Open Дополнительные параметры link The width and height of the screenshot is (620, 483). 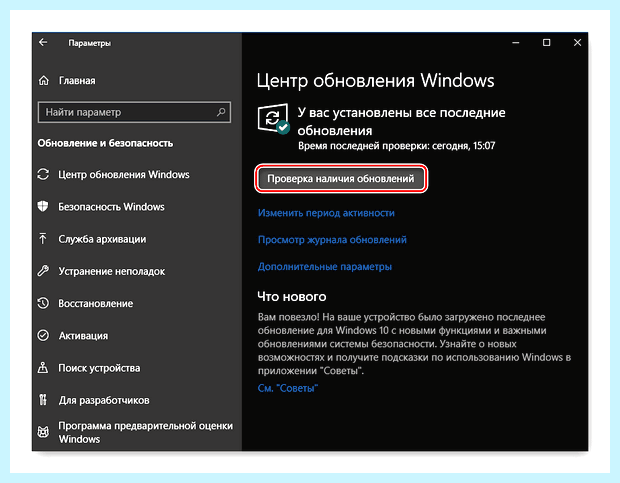325,267
